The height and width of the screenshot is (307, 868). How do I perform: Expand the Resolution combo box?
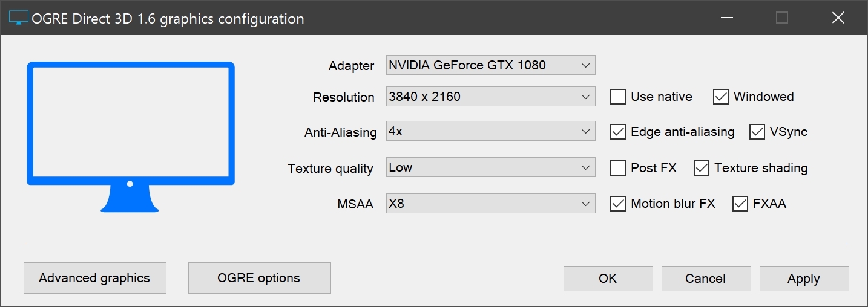[490, 97]
